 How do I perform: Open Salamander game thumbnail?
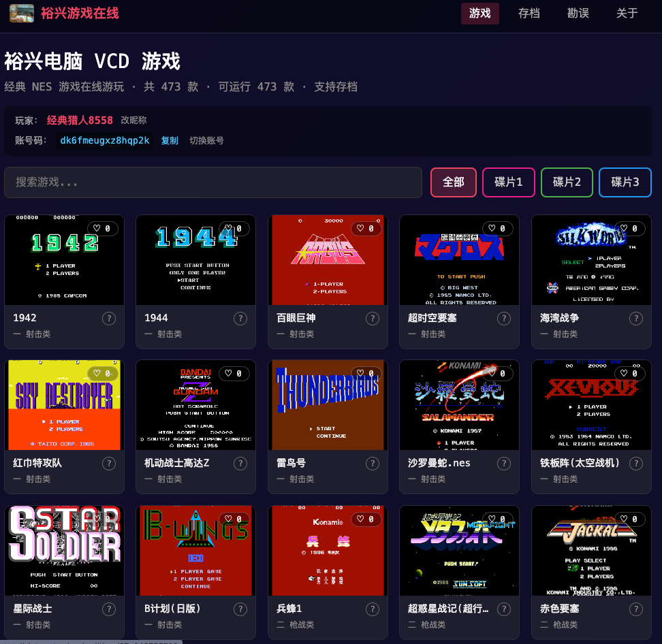pos(459,405)
